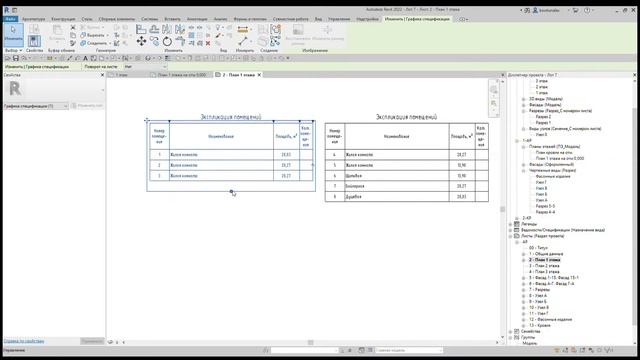Select the Rotate tool in ribbon
Screen dimensions: 640x360
point(167,41)
